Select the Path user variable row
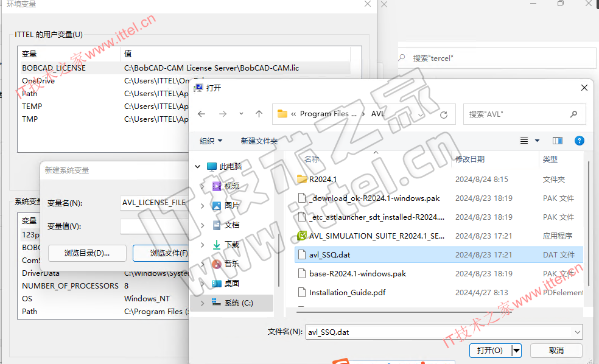Image resolution: width=599 pixels, height=364 pixels. (x=105, y=94)
